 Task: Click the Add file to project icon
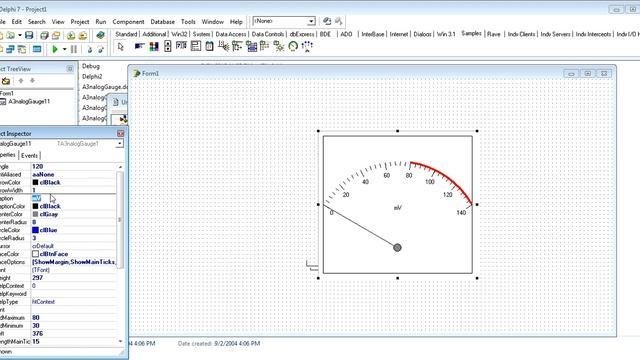click(x=71, y=36)
